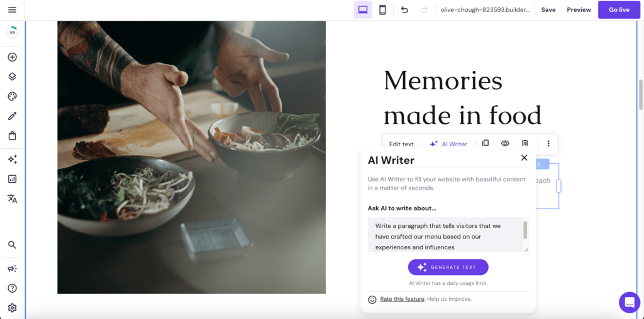Open the hamburger main menu
This screenshot has width=644, height=319.
[13, 10]
